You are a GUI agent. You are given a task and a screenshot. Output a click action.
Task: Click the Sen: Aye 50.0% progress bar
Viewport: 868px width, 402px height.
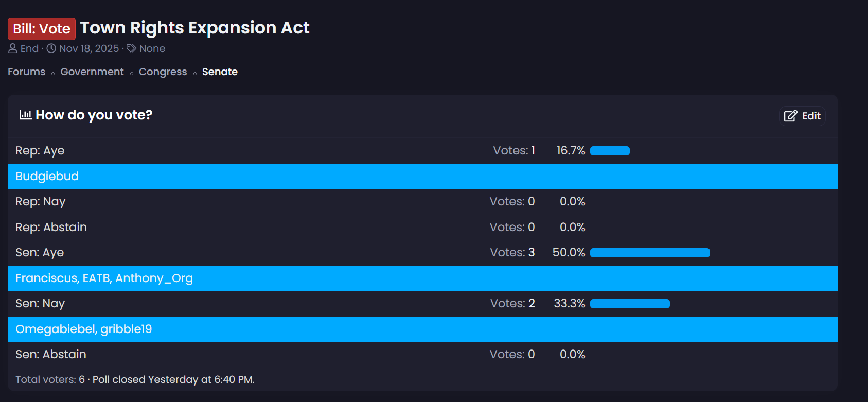coord(649,253)
